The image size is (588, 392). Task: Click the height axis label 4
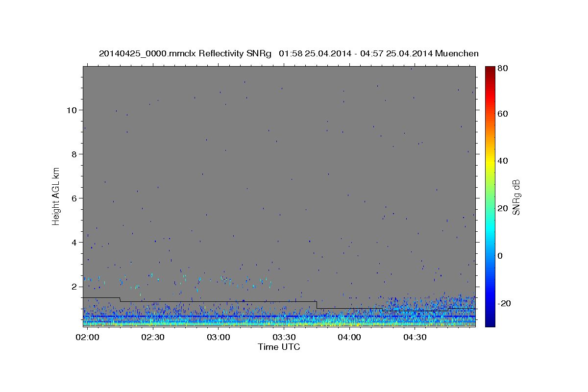coord(73,242)
